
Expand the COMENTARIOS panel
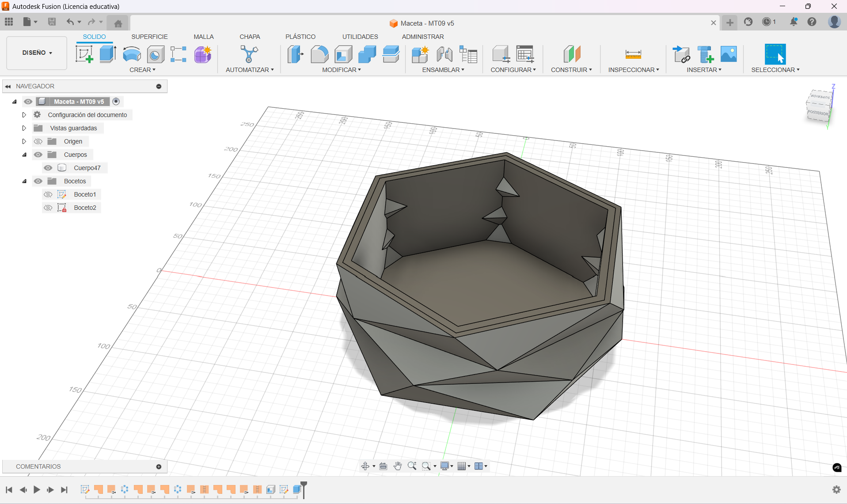pos(159,466)
